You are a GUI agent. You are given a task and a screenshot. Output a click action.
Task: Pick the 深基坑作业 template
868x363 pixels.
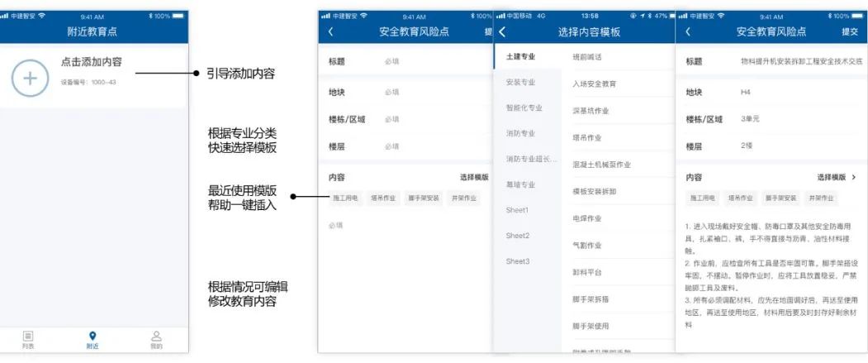click(591, 110)
